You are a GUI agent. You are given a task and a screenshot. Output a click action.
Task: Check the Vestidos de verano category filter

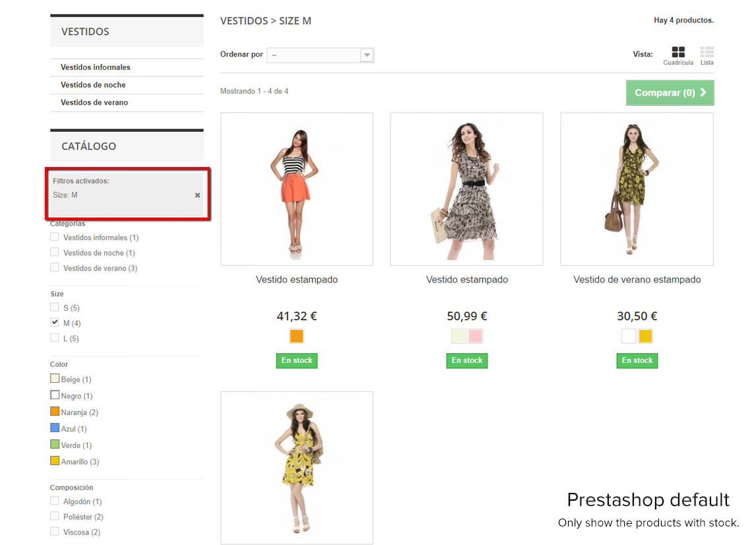tap(55, 268)
